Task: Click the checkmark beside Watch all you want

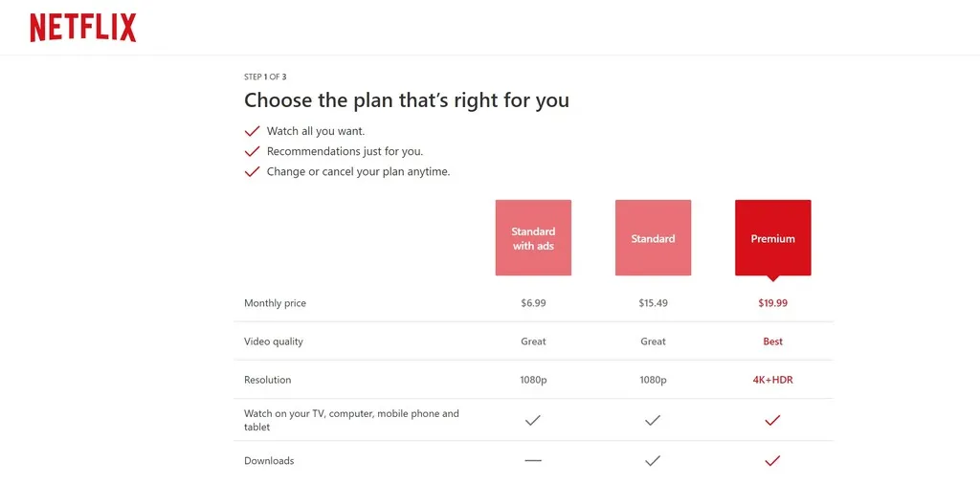Action: coord(252,131)
